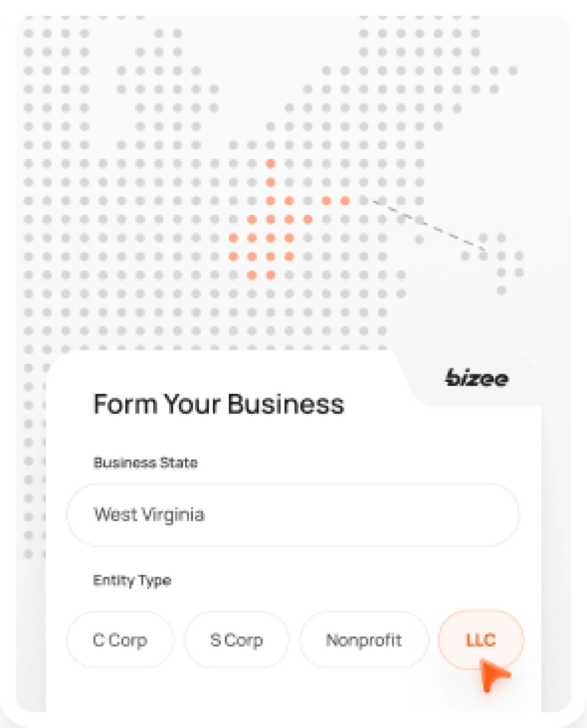This screenshot has width=587, height=728.
Task: Click the Business State label
Action: [145, 463]
